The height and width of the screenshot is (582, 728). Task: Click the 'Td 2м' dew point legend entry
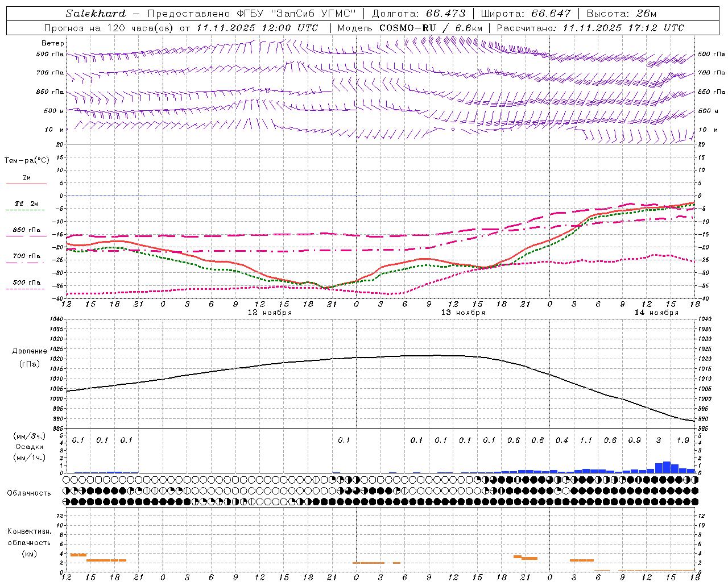[27, 203]
